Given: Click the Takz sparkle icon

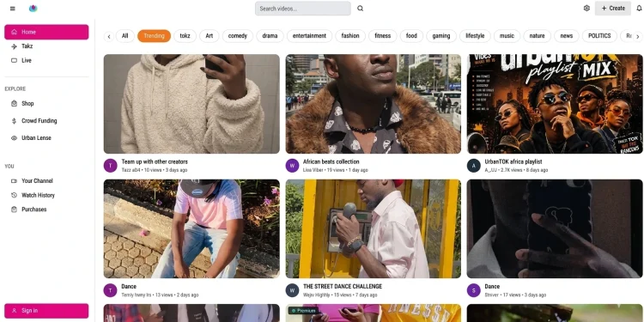Looking at the screenshot, I should (14, 46).
